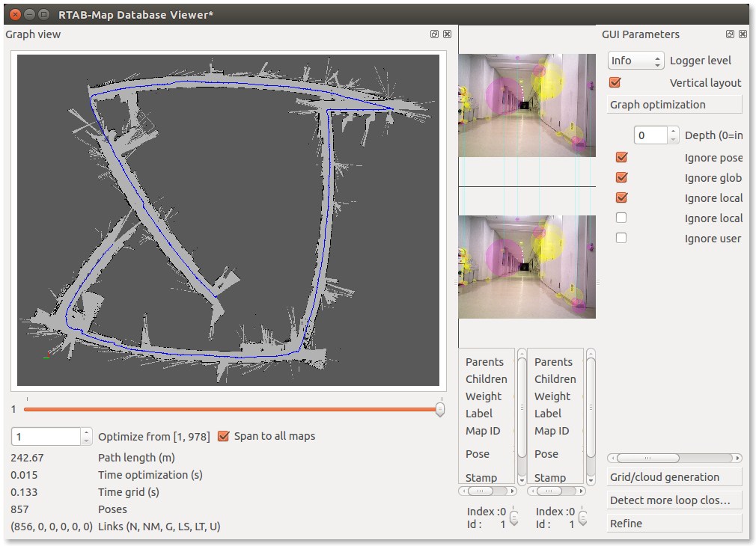756x546 pixels.
Task: Click the left Id spin arrows
Action: [x=513, y=518]
